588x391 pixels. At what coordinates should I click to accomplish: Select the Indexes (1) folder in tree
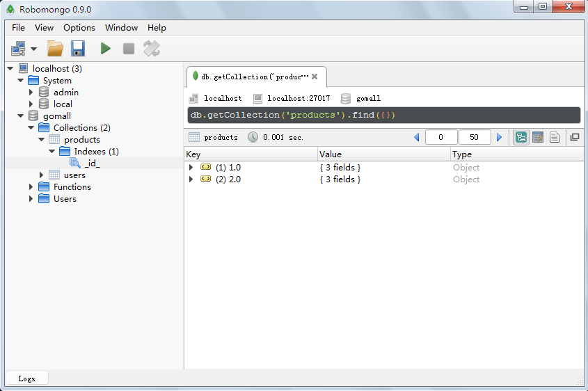(96, 152)
